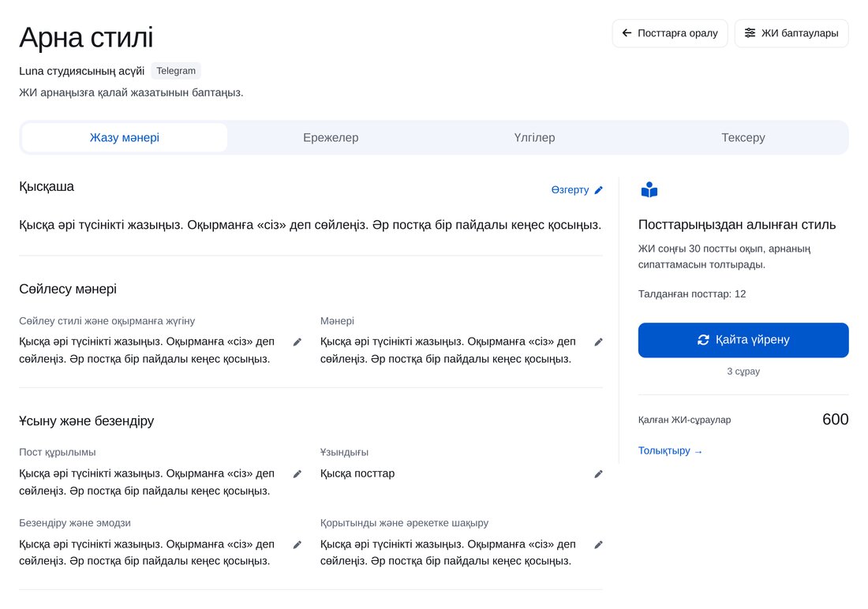
Task: Edit the Сөйлеу стилі және оқырманға жүгіну field
Action: point(297,342)
